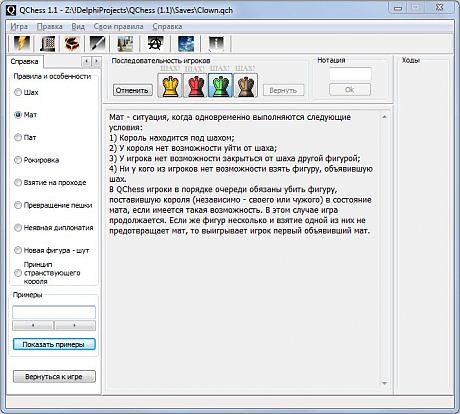
Task: Click the Ok button under Нотация
Action: coord(350,90)
